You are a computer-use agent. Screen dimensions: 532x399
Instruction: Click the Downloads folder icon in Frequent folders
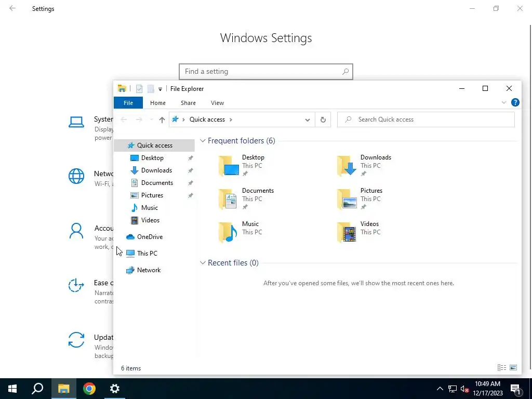[347, 166]
